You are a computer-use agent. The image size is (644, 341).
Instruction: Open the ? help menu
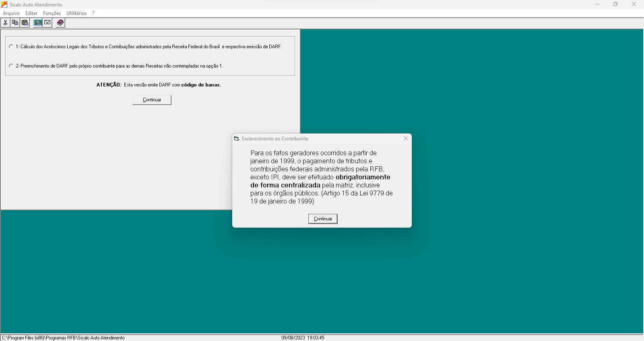(93, 13)
